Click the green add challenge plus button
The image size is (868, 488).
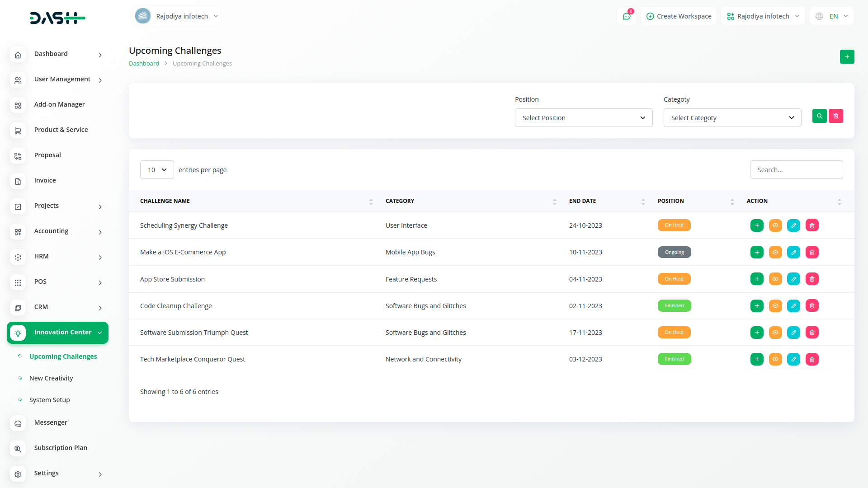(x=847, y=57)
